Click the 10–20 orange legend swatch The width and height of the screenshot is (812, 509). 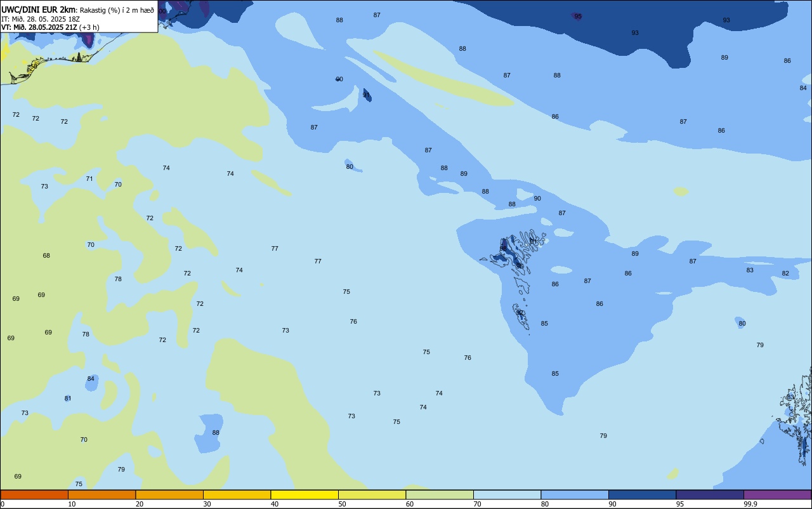pyautogui.click(x=101, y=494)
